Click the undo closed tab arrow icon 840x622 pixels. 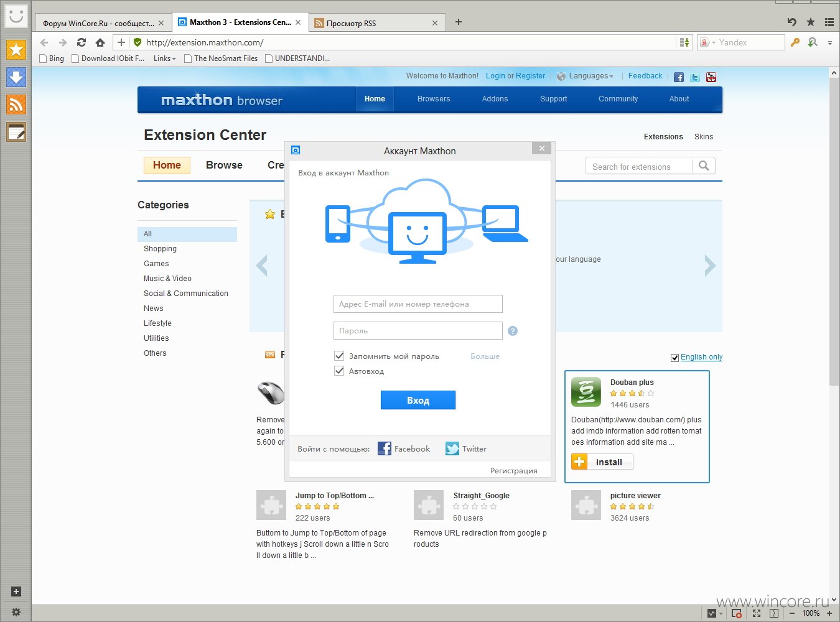(x=792, y=22)
